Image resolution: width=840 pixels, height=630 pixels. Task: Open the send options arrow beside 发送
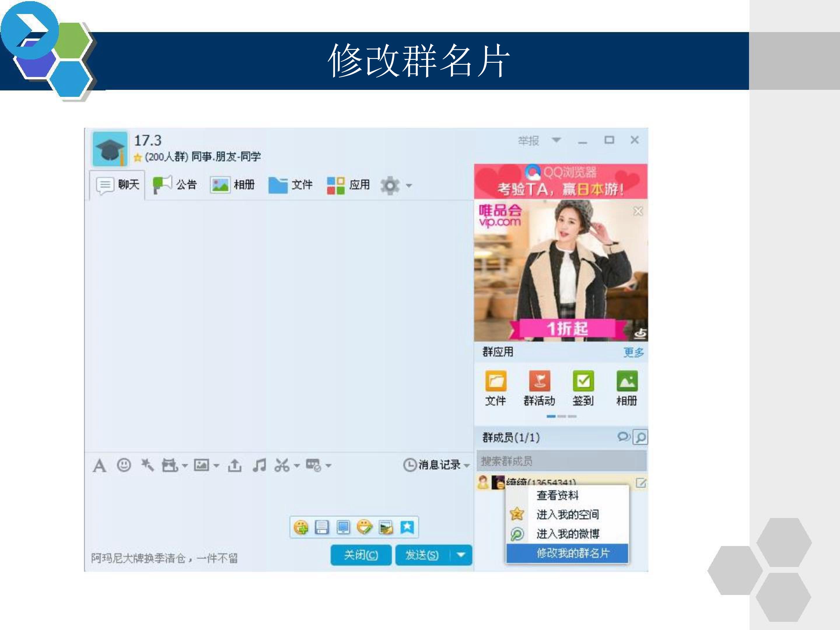461,555
